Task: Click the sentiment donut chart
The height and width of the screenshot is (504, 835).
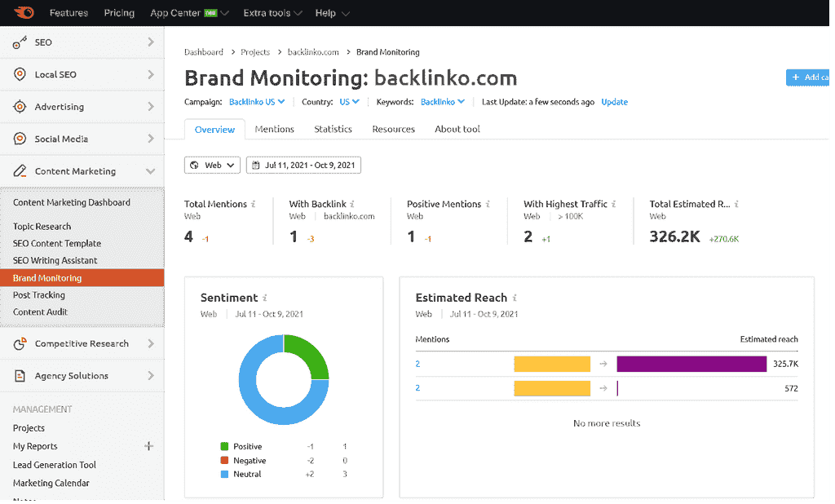Action: click(284, 380)
